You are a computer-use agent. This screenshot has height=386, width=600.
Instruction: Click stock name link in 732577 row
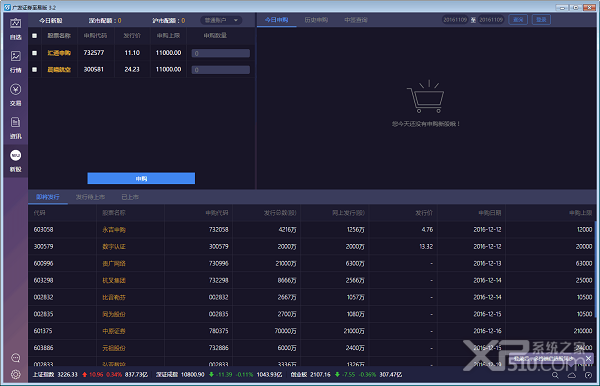[x=59, y=53]
